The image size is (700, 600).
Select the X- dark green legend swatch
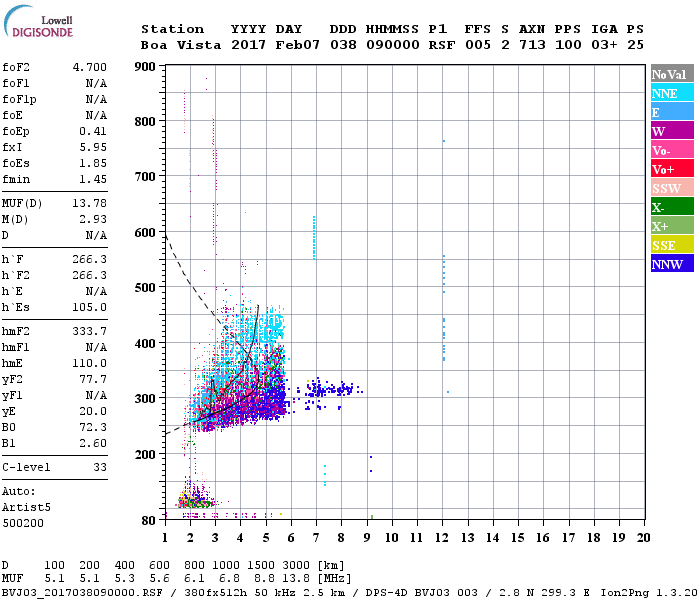[x=672, y=206]
